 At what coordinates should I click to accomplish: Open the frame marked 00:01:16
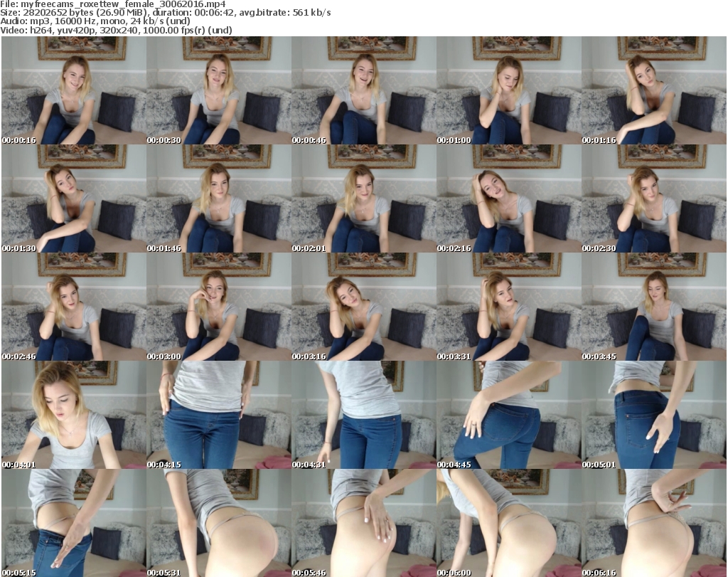click(653, 90)
